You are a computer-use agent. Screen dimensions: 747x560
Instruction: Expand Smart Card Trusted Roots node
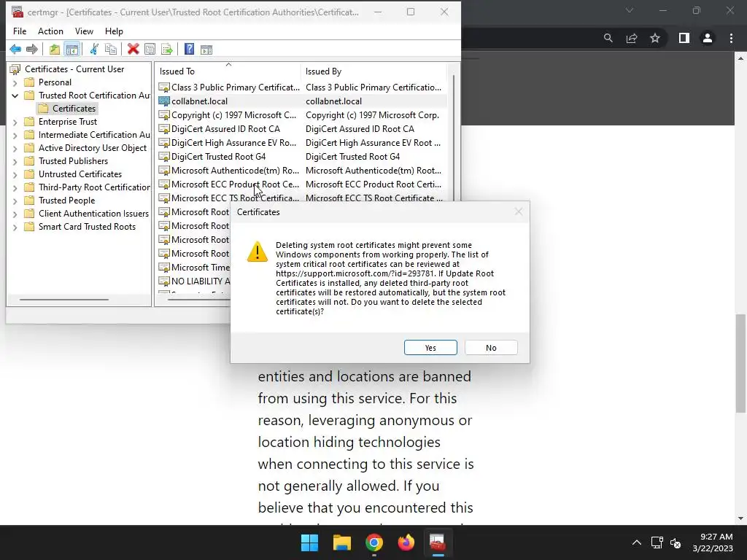[15, 227]
